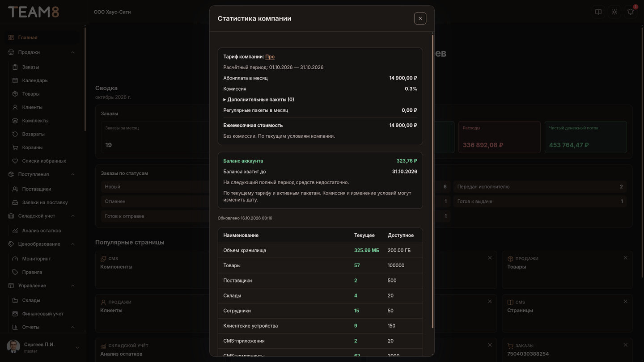Screen dimensions: 644x362
Task: Open the Товары popular page card
Action: click(x=567, y=269)
